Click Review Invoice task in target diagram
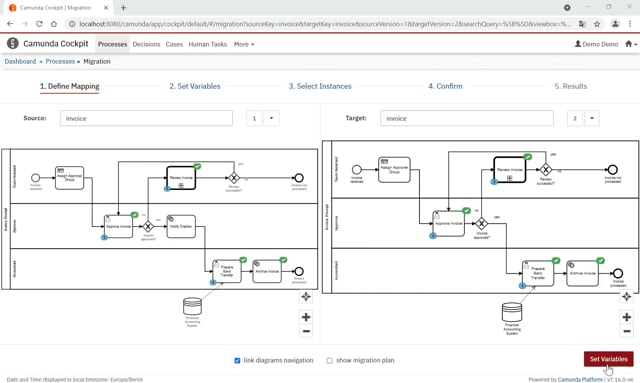 [x=510, y=169]
